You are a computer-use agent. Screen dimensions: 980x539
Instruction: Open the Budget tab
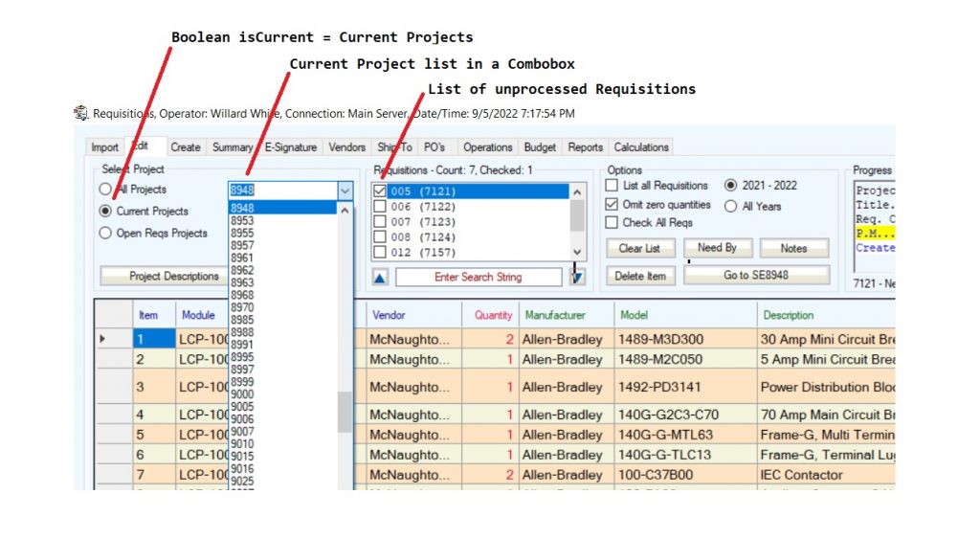pyautogui.click(x=540, y=147)
